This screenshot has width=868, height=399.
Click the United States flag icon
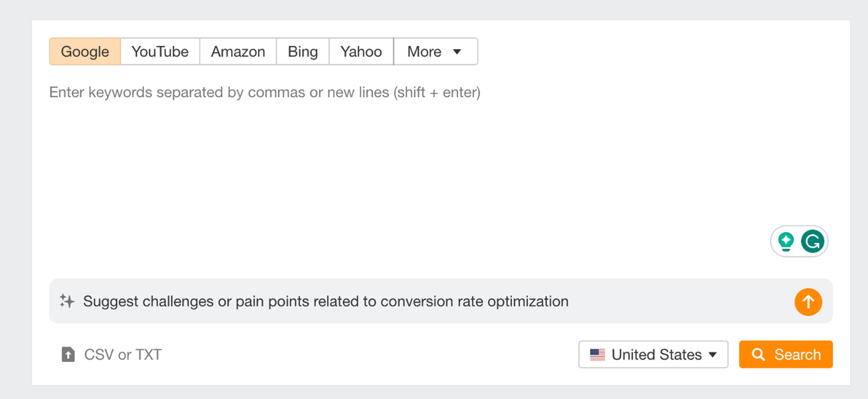597,354
